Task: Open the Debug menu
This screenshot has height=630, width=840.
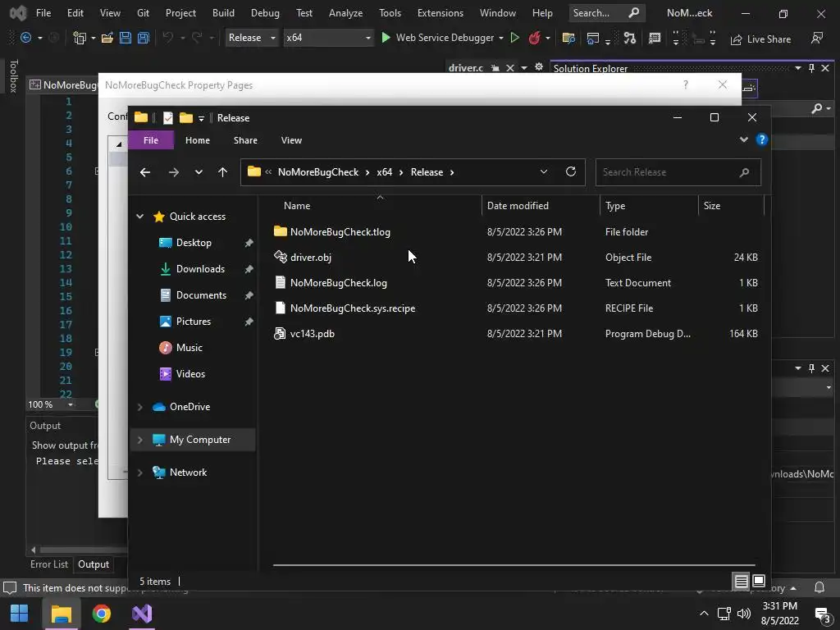Action: [265, 13]
